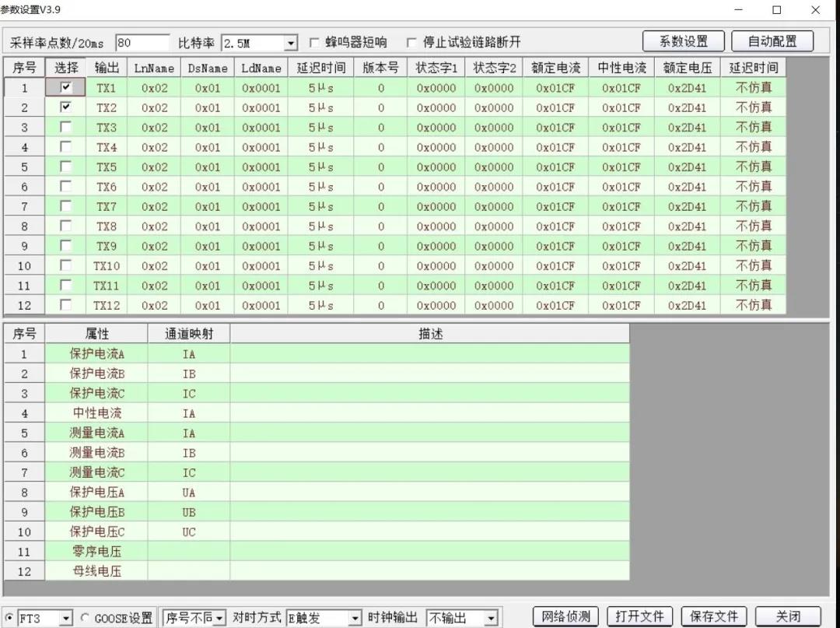This screenshot has width=840, height=628.
Task: Uncheck the TX1 row selection checkbox
Action: click(66, 88)
